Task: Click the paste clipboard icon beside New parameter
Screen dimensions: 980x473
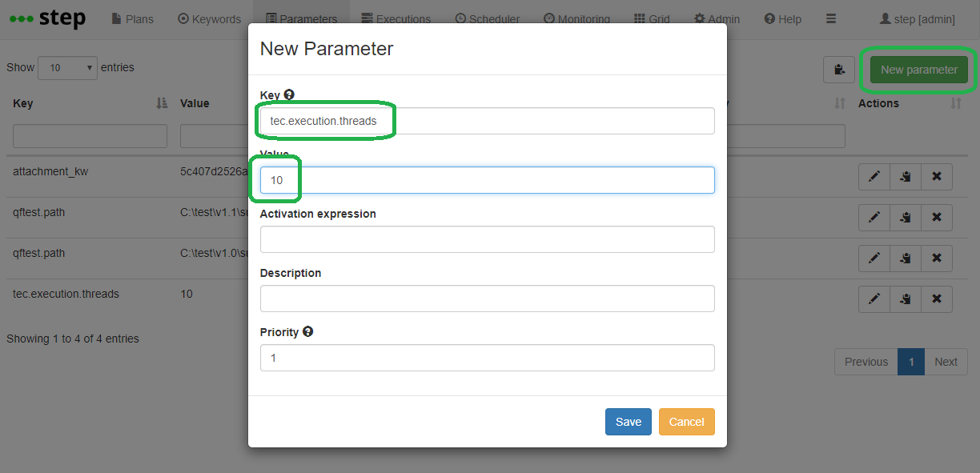Action: click(x=839, y=70)
